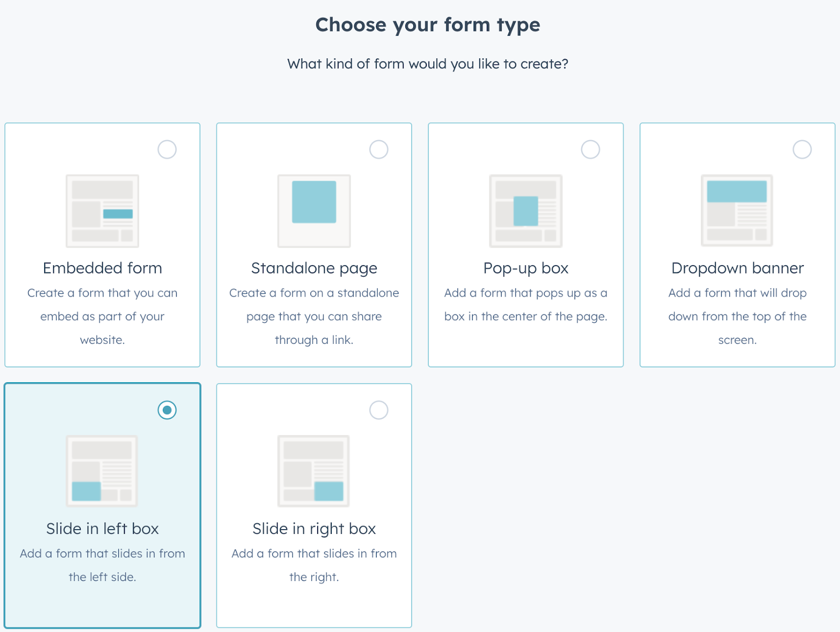
Task: Select the Pop-up box radio button
Action: (590, 150)
